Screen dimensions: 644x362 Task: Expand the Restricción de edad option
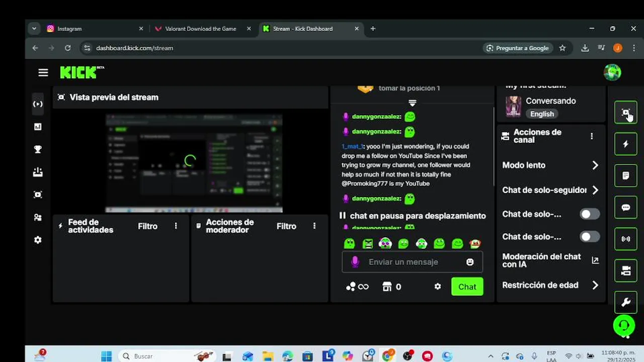click(551, 285)
